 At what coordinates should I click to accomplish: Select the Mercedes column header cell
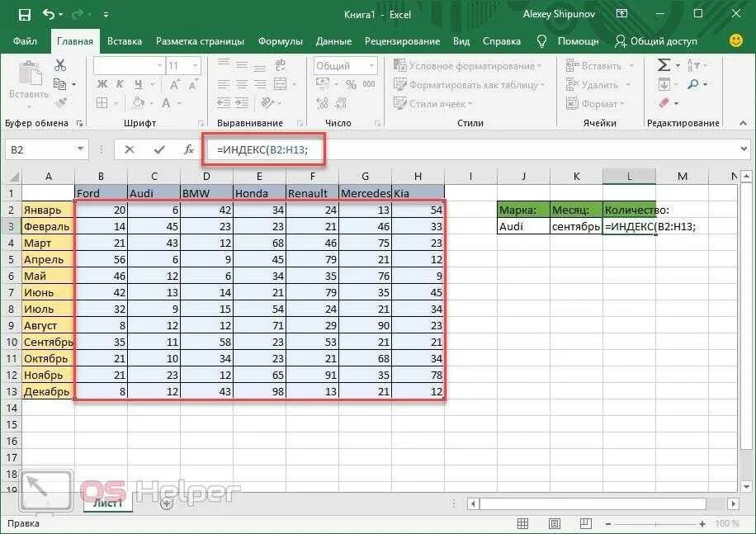pos(365,193)
